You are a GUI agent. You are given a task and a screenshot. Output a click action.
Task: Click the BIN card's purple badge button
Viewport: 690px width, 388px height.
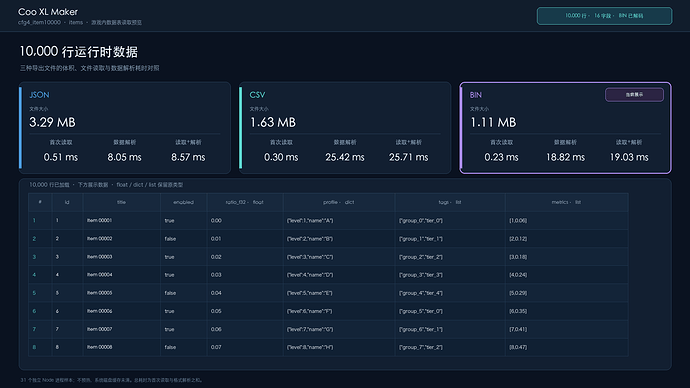click(x=634, y=95)
